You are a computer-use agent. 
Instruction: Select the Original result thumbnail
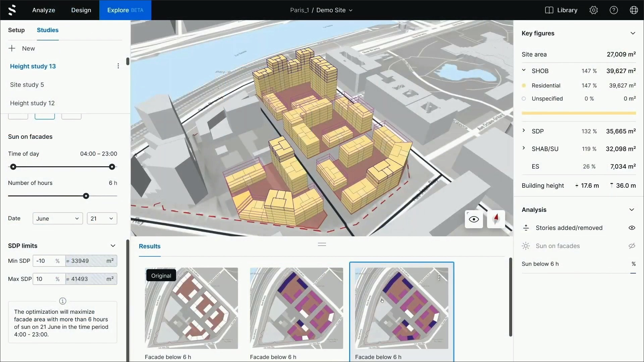point(192,308)
